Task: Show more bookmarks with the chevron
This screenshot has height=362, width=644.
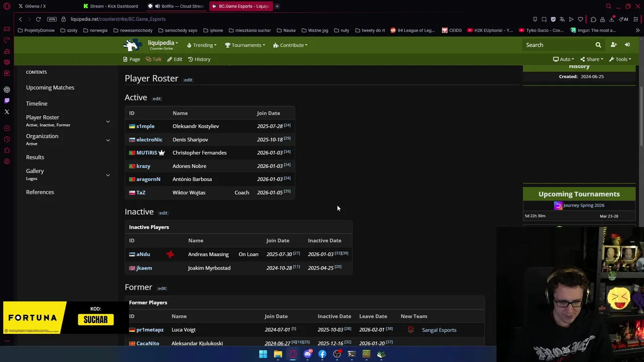Action: [637, 30]
